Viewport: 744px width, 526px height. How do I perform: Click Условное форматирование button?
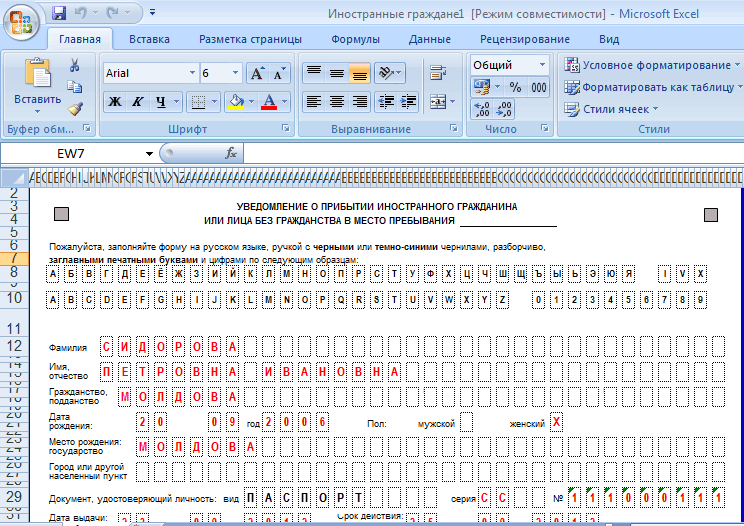[650, 64]
